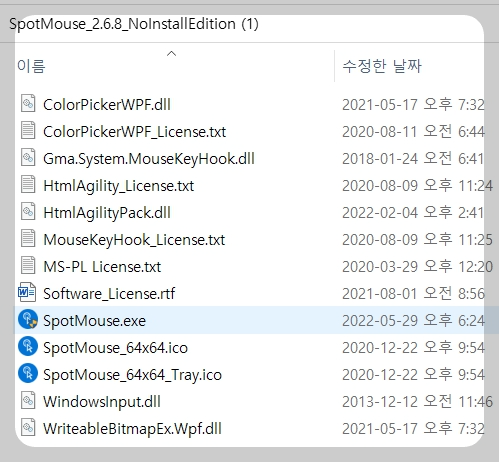Select the file name ColorPickerWPF_License.txt
Screen dimensions: 499x462
pos(135,132)
